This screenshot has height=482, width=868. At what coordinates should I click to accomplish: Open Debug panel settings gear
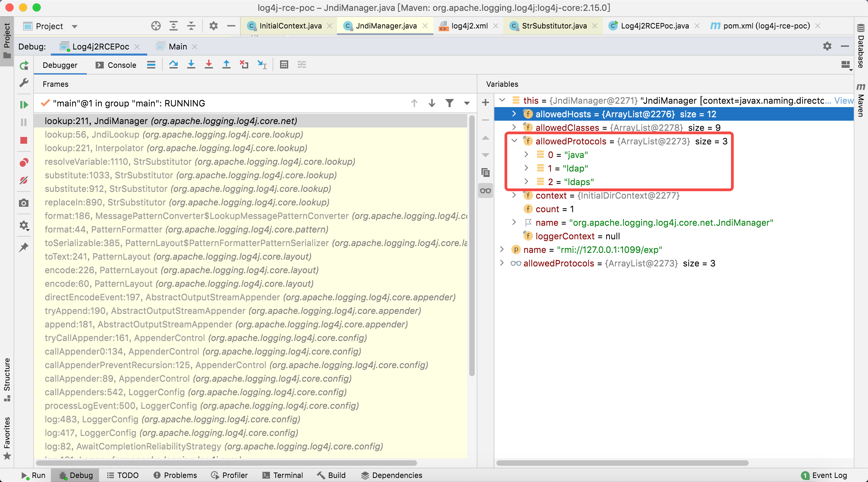click(x=827, y=46)
